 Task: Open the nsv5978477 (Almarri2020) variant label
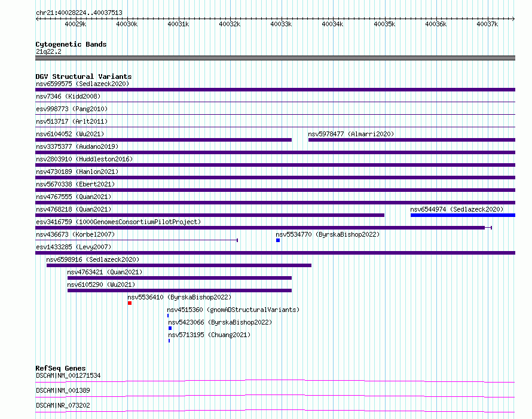coord(351,134)
